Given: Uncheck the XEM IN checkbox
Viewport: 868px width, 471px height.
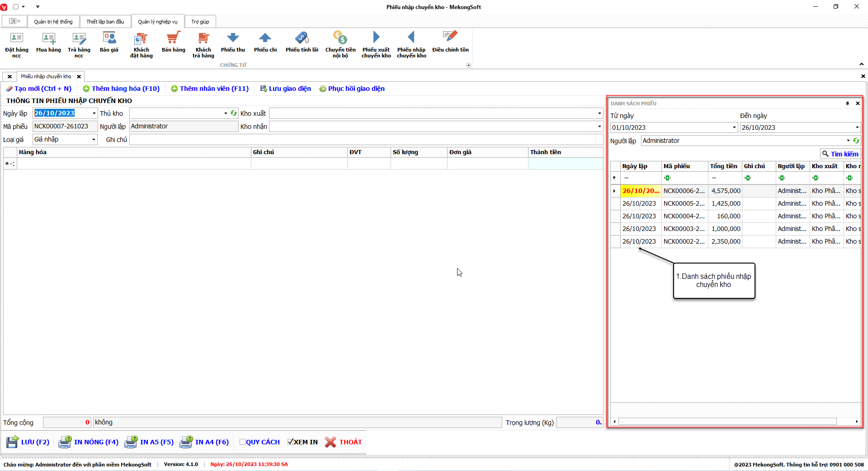Looking at the screenshot, I should [290, 442].
